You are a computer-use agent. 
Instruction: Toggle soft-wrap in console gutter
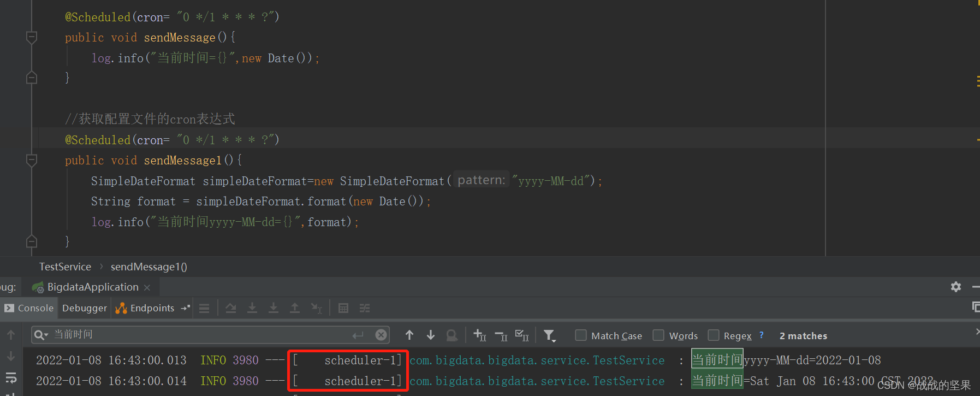[11, 377]
